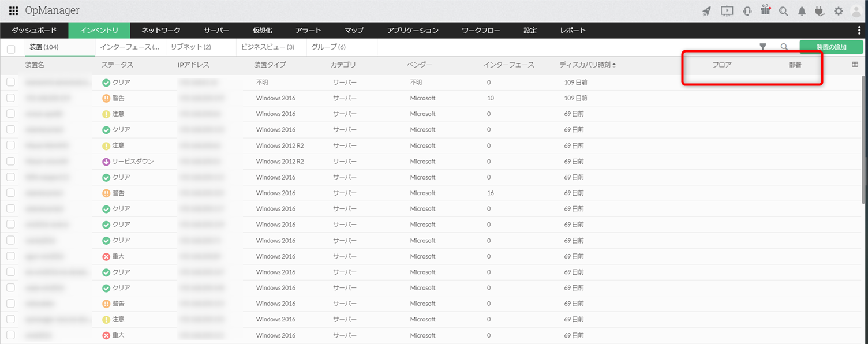Click the global search magnifier in header
Viewport: 868px width, 344px height.
pyautogui.click(x=784, y=11)
